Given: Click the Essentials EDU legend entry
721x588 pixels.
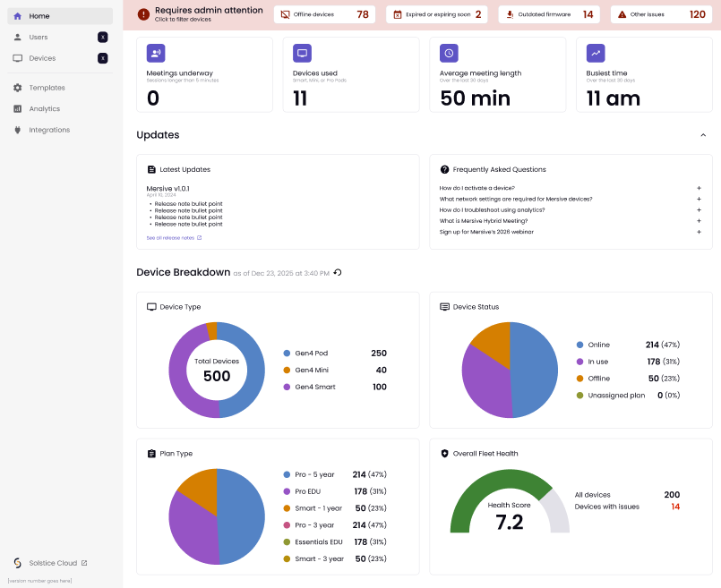Looking at the screenshot, I should coord(335,542).
